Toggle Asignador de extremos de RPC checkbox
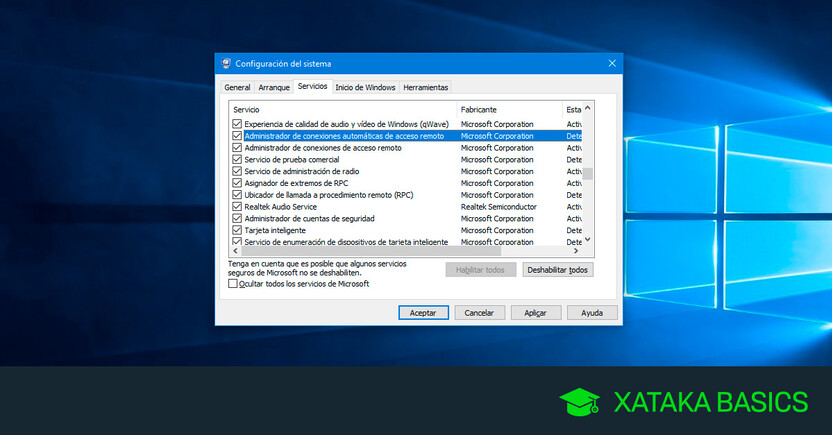 (237, 183)
